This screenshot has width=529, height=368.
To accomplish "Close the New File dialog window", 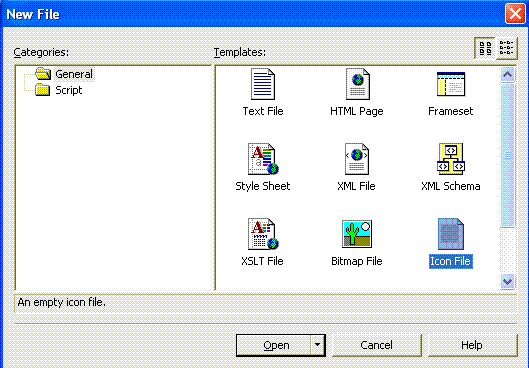I will 515,14.
